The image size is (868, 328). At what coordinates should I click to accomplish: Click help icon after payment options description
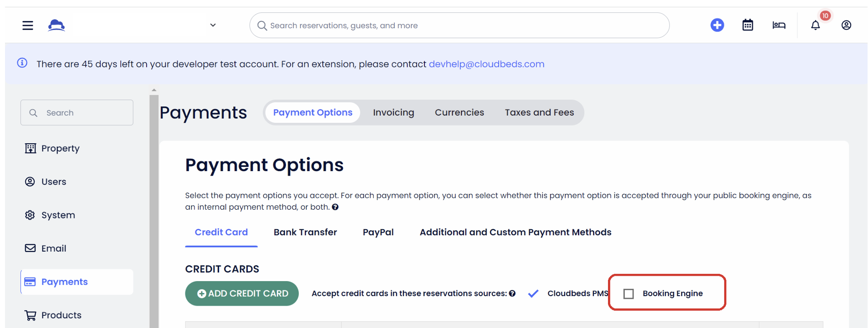coord(335,207)
